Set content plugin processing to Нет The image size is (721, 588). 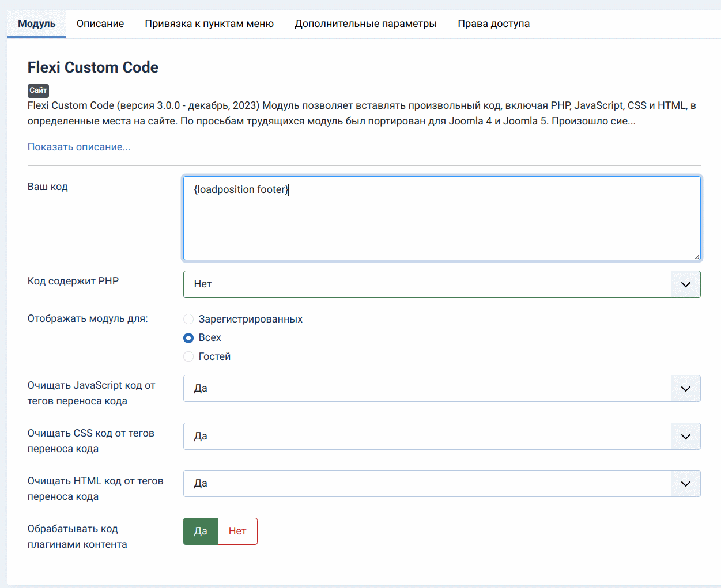237,531
